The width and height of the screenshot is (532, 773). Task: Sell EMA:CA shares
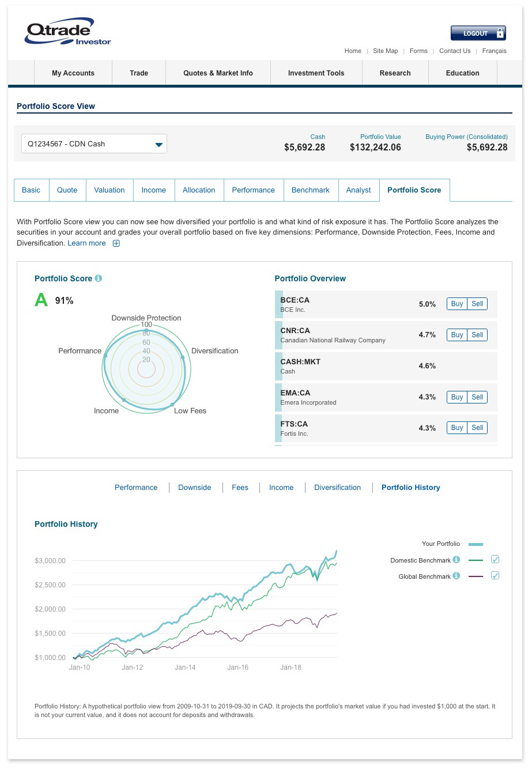tap(477, 397)
